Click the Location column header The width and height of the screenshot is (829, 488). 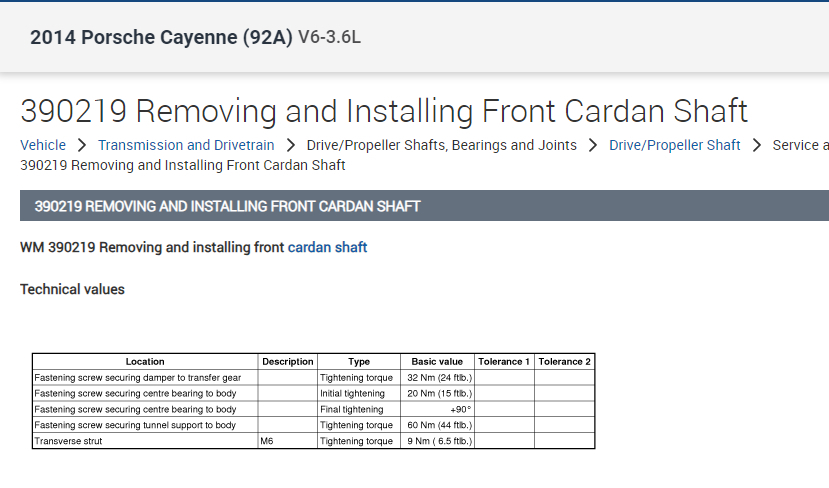(x=145, y=361)
